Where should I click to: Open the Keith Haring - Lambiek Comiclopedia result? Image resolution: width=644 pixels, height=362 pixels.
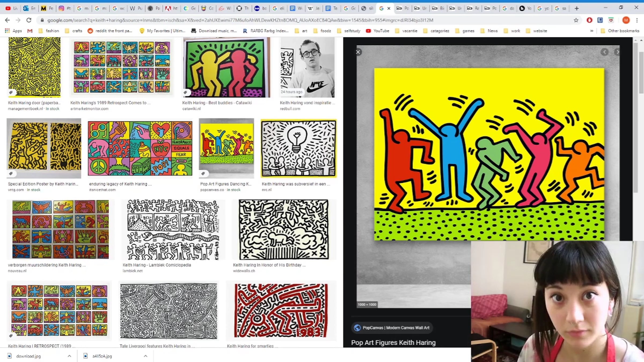click(x=157, y=265)
